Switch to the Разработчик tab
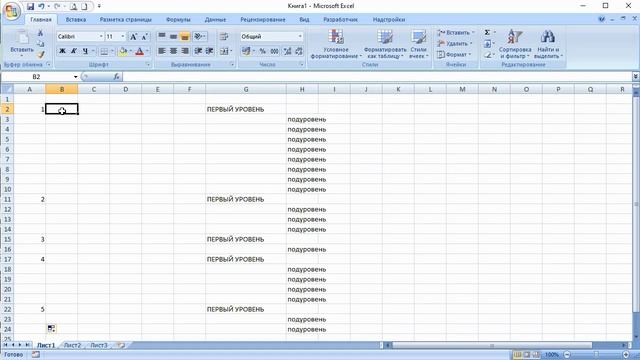This screenshot has height=360, width=640. [x=340, y=20]
